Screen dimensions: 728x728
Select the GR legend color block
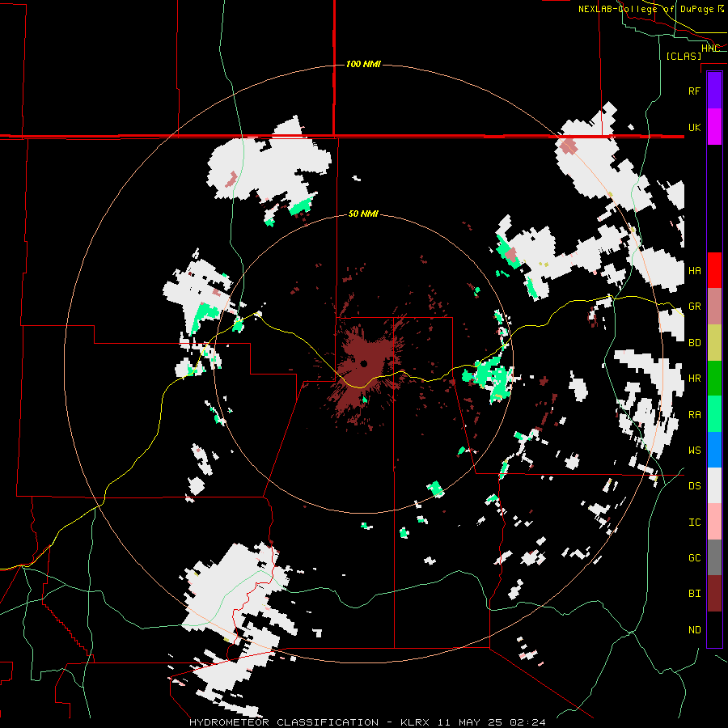pos(714,307)
